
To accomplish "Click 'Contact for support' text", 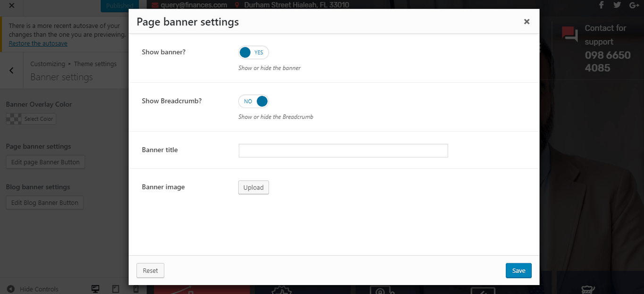I will pyautogui.click(x=605, y=35).
